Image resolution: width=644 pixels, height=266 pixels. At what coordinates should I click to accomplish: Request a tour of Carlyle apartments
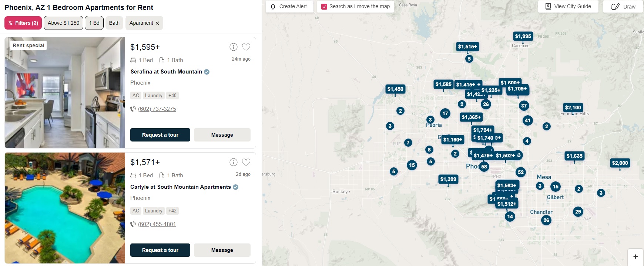pos(160,250)
